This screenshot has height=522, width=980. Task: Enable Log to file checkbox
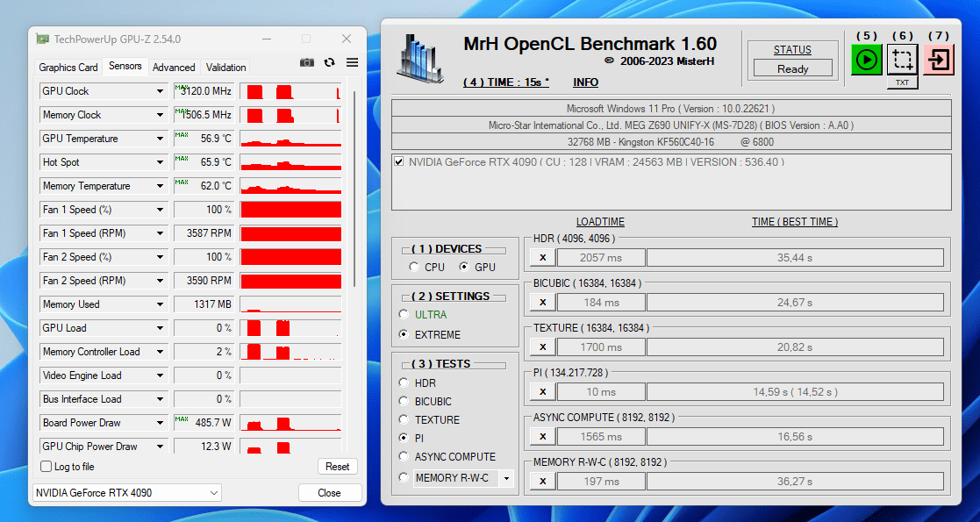(x=46, y=467)
